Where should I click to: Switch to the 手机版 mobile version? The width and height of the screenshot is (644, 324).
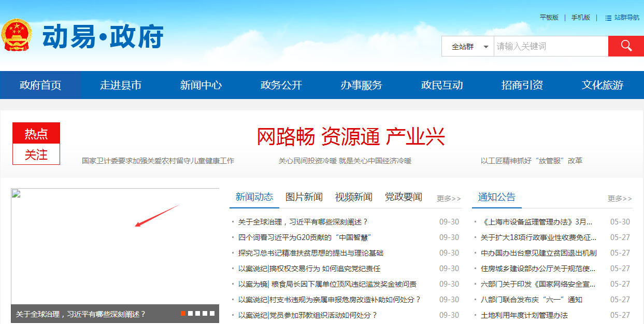tap(580, 18)
